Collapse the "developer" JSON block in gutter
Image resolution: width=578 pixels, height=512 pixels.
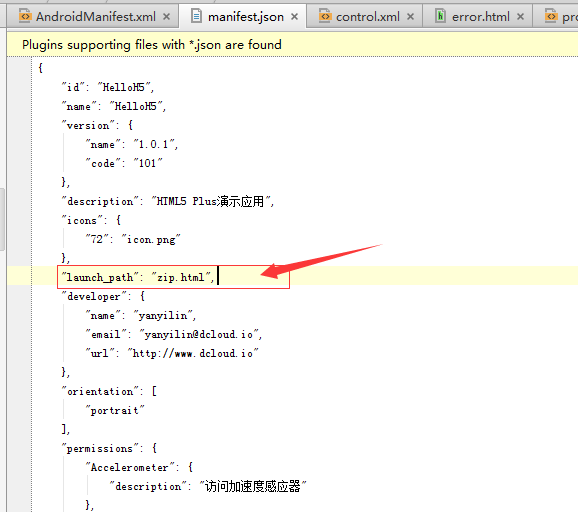[x=64, y=334]
